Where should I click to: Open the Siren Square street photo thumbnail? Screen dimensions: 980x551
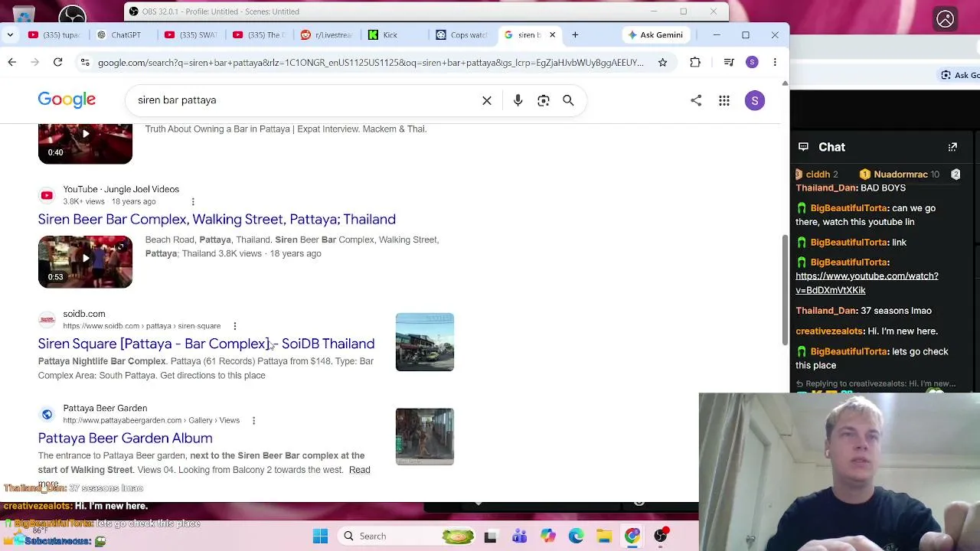425,342
